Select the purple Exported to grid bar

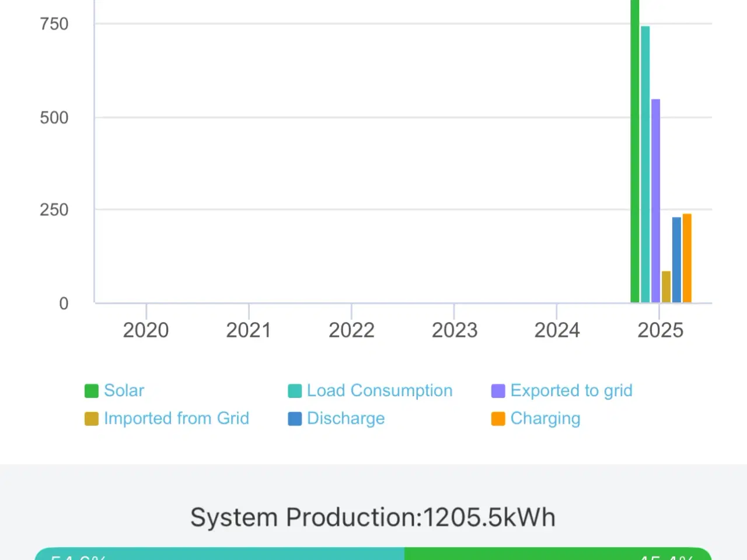[x=655, y=201]
